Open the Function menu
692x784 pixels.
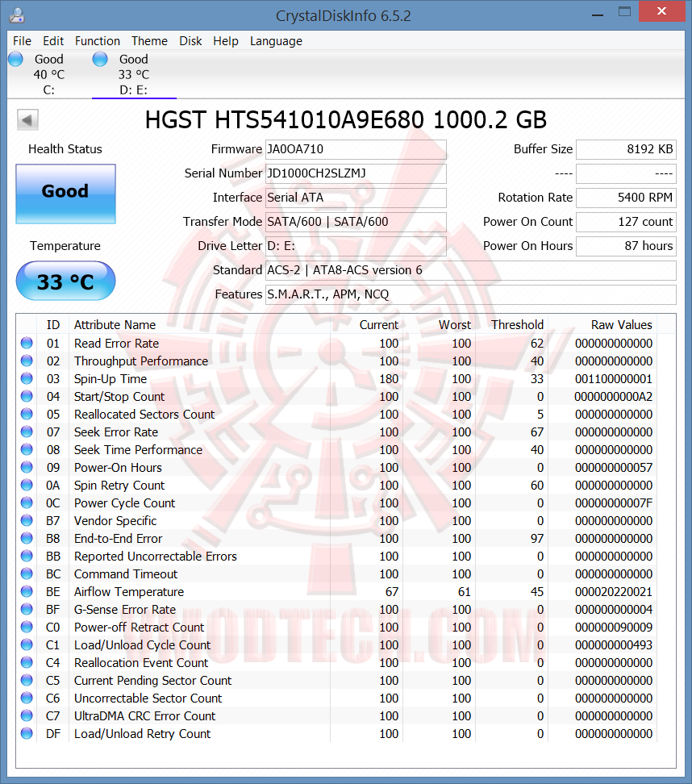[98, 41]
